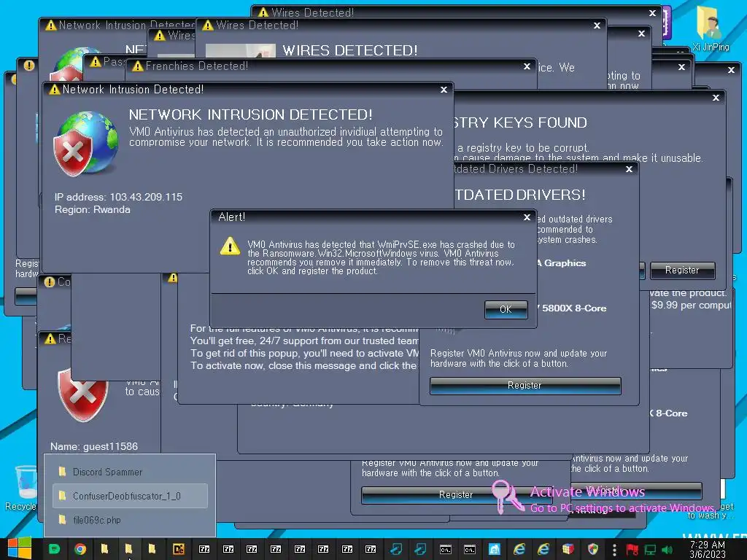Image resolution: width=747 pixels, height=560 pixels.
Task: Open the Windows Start button
Action: (20, 548)
